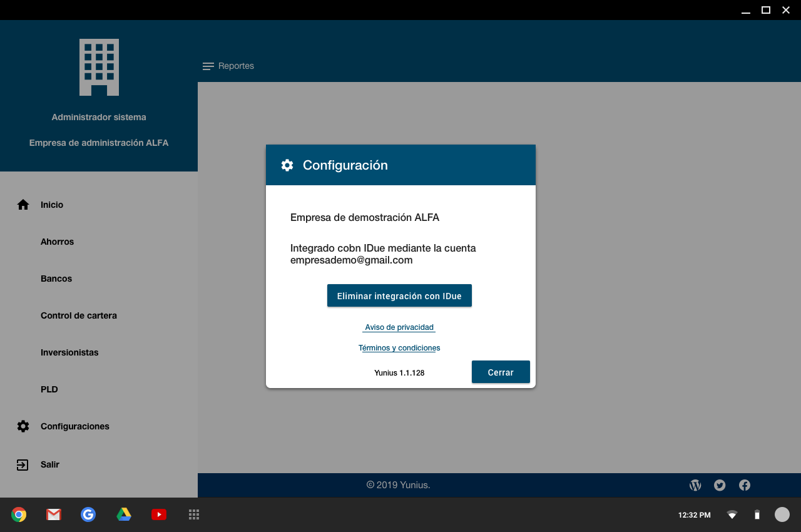The height and width of the screenshot is (532, 801).
Task: Launch Gmail from the shelf
Action: click(x=54, y=514)
